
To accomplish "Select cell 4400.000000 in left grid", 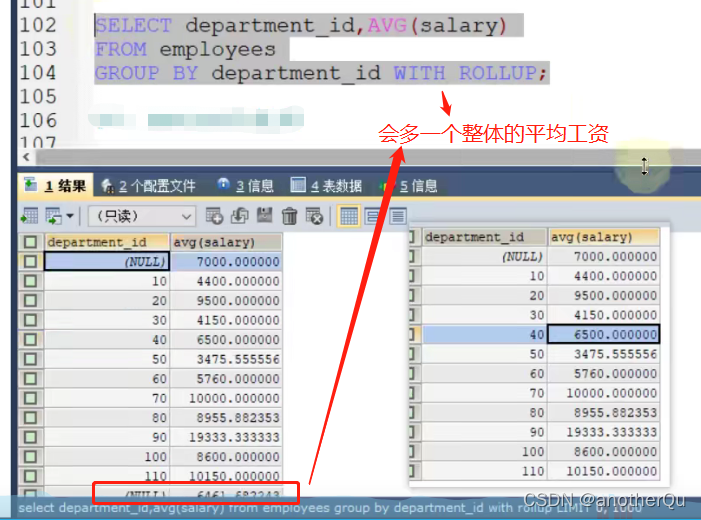I will [x=226, y=281].
